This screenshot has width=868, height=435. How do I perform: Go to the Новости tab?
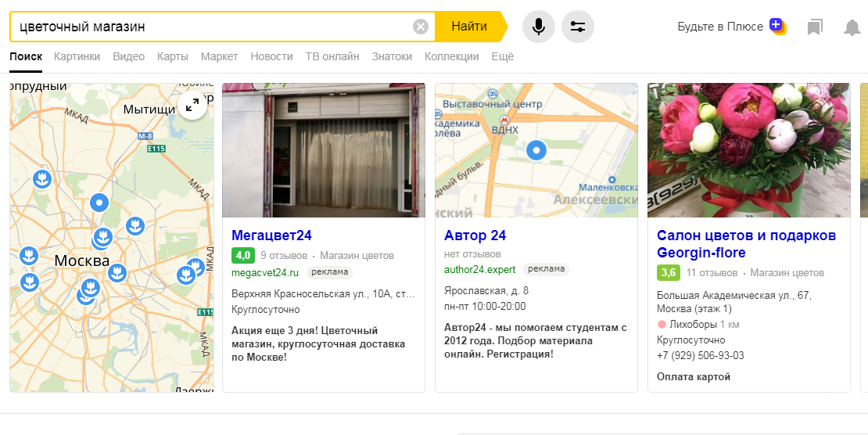pyautogui.click(x=271, y=56)
